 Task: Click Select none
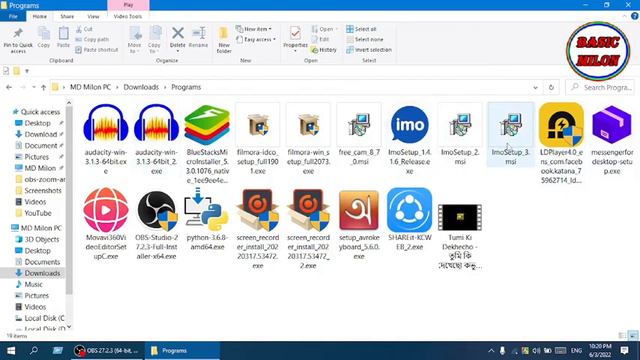coord(364,39)
